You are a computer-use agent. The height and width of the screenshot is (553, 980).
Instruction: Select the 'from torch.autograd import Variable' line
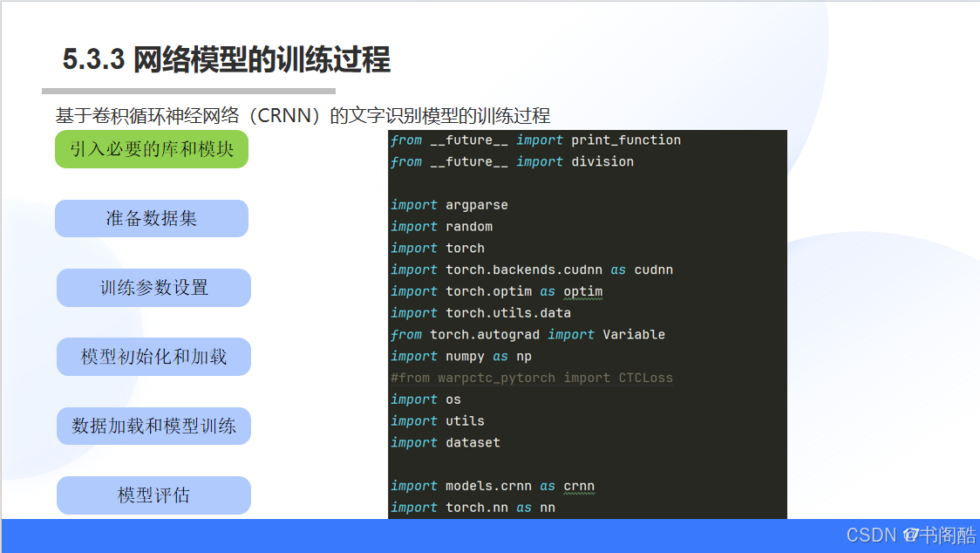point(527,335)
